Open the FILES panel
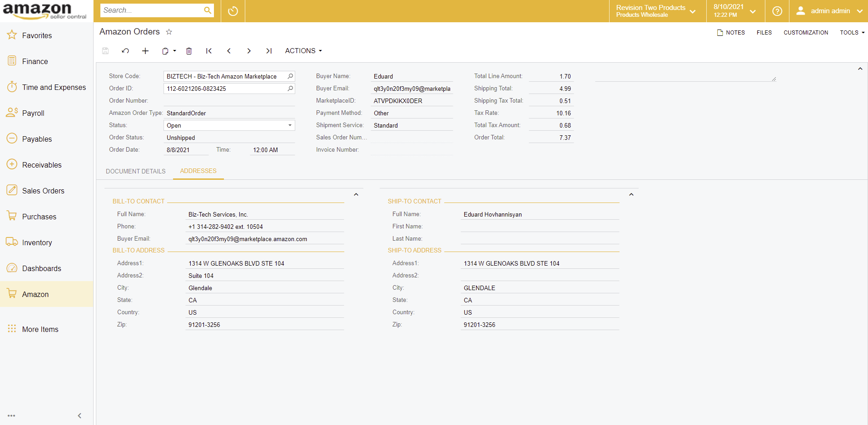Image resolution: width=868 pixels, height=425 pixels. point(764,33)
